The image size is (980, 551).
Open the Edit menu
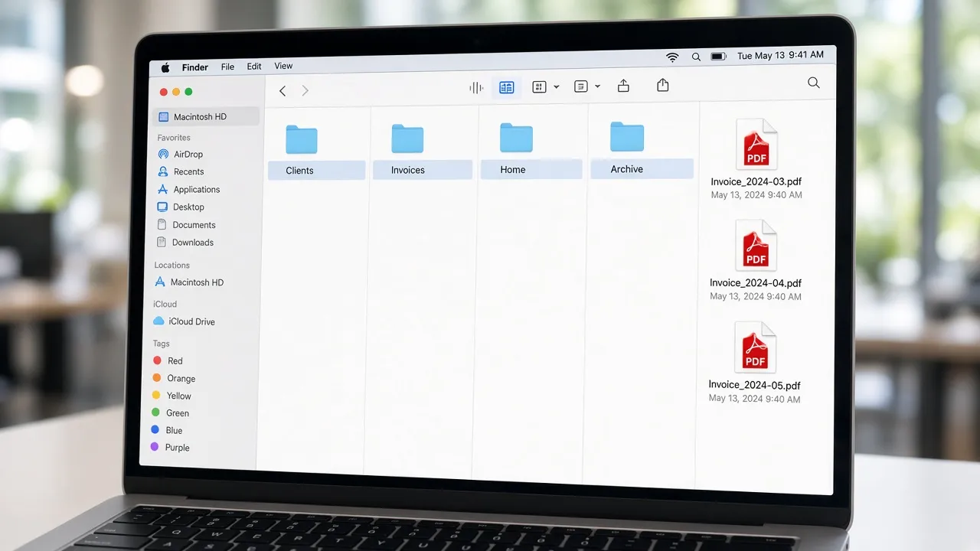[254, 67]
